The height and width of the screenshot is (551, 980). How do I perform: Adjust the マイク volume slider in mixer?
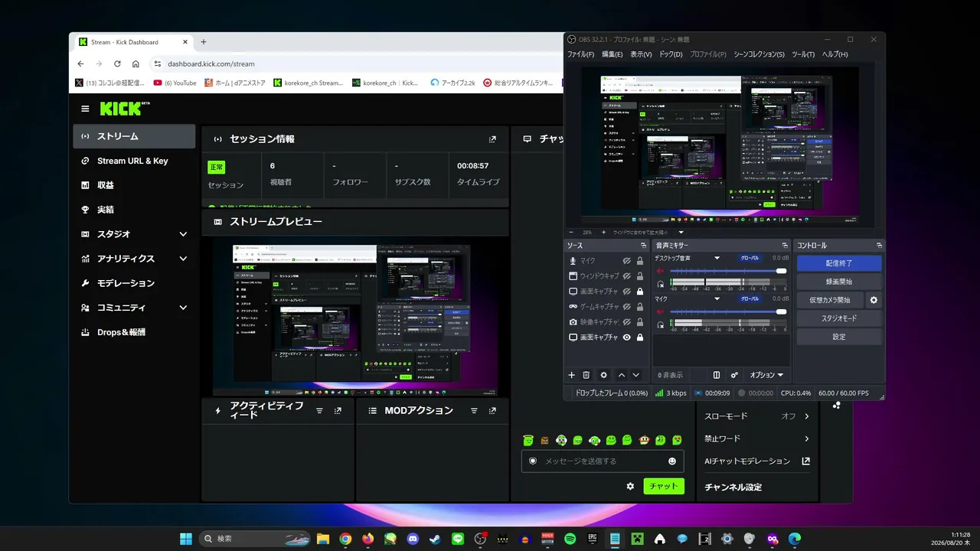pyautogui.click(x=729, y=311)
